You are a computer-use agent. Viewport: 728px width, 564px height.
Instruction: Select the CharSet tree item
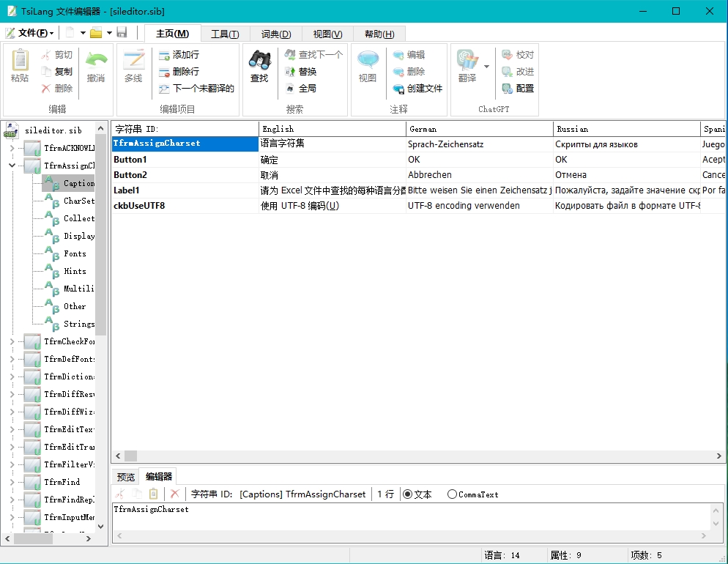[79, 201]
